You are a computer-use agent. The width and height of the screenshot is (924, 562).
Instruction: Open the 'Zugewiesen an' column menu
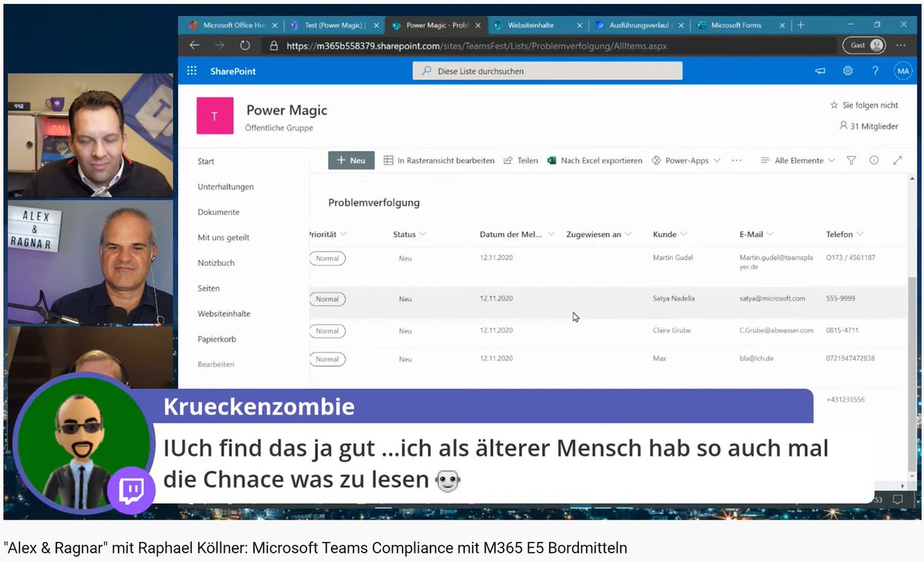tap(599, 234)
